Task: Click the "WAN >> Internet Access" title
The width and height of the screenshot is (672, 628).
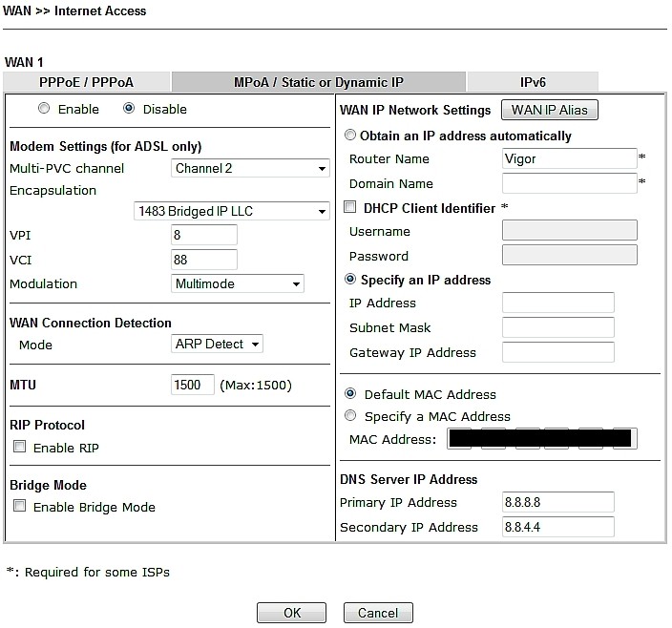Action: (x=74, y=10)
